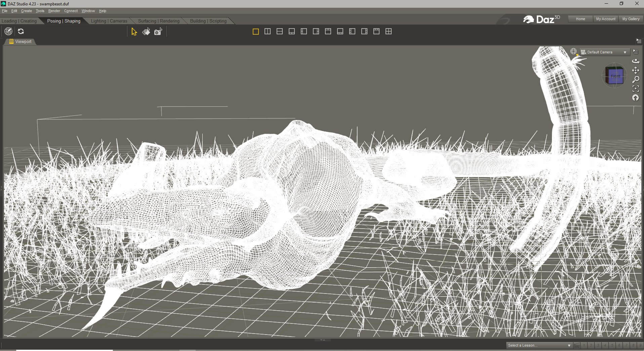Click the reset camera up-arrow icon

point(636,98)
